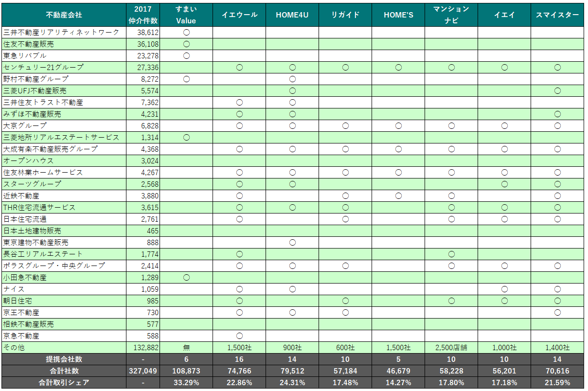
Task: Select the 不動産会社 column header
Action: click(64, 15)
